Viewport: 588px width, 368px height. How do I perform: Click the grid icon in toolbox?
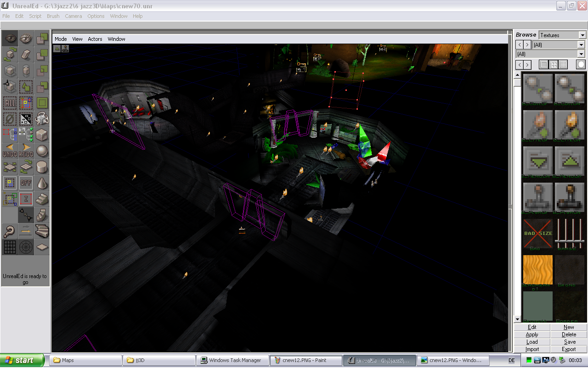click(10, 247)
